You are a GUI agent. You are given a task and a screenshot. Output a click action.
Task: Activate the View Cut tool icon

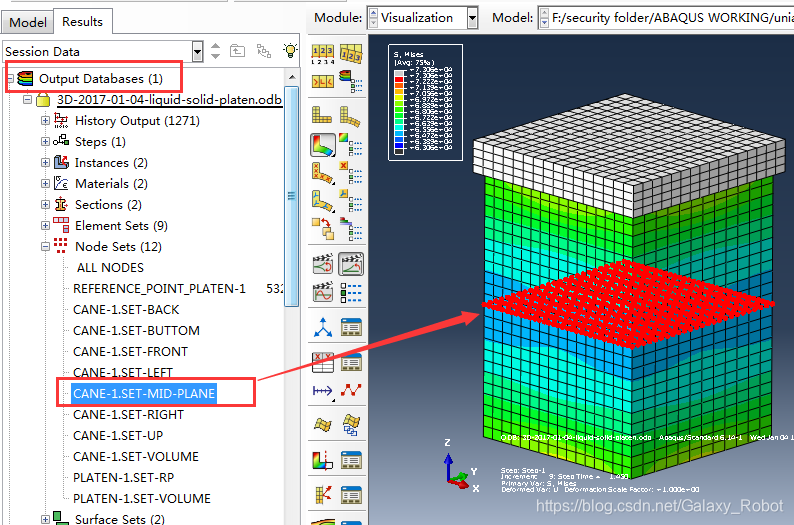[323, 461]
